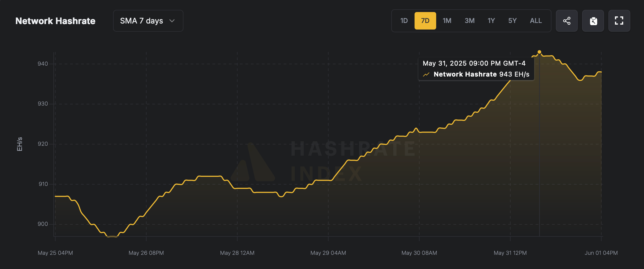
Task: Click the Jun 01 04PM axis label
Action: [x=601, y=253]
